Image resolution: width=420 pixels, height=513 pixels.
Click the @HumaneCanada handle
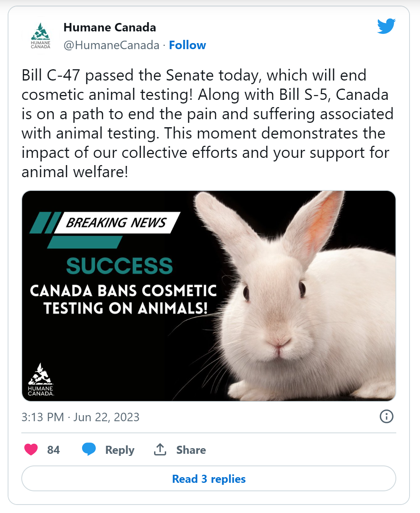tap(111, 45)
